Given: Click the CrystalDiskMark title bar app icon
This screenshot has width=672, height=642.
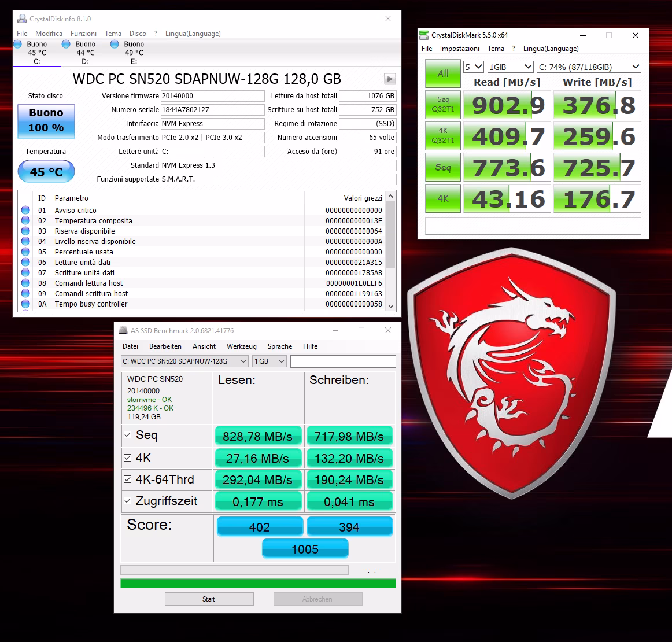Looking at the screenshot, I should tap(424, 35).
